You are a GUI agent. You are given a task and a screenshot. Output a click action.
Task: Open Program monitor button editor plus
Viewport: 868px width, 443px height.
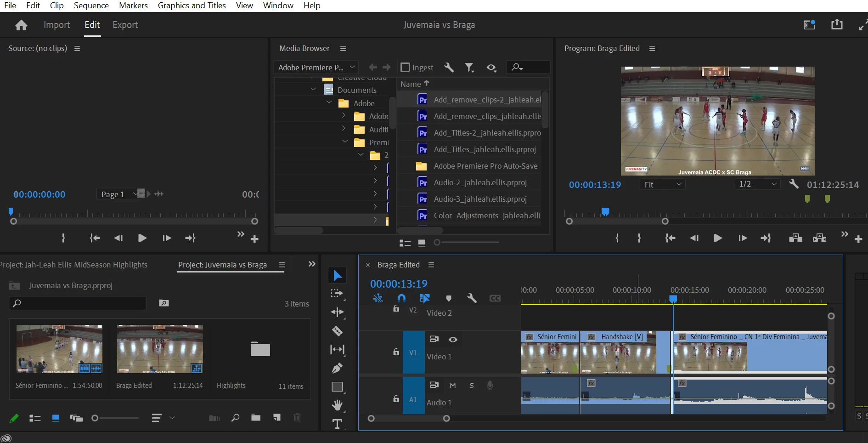click(858, 239)
